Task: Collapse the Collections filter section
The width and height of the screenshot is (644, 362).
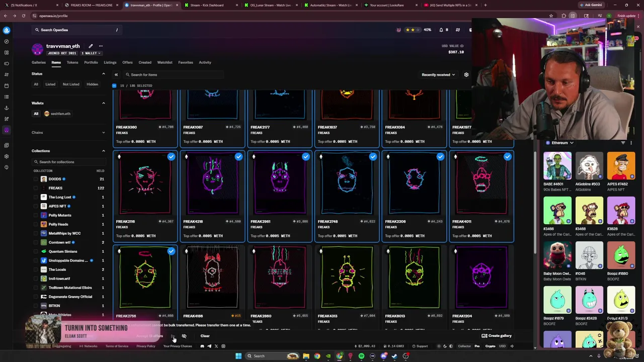Action: coord(104,151)
